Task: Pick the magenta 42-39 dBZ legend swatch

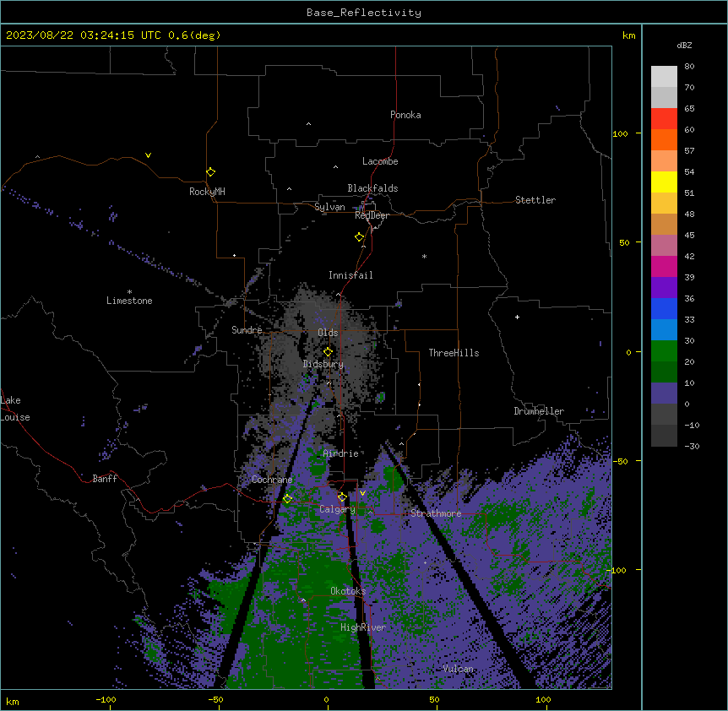Action: pos(664,266)
